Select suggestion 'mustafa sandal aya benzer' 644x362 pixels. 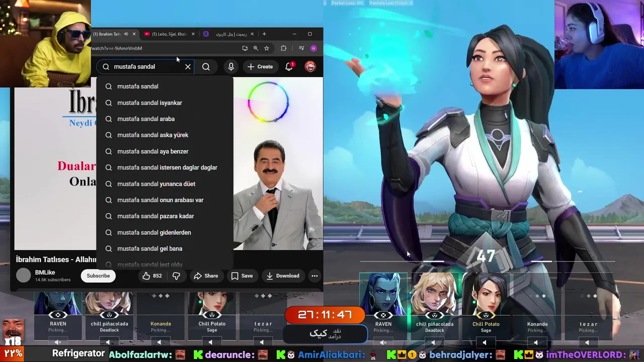(x=165, y=151)
